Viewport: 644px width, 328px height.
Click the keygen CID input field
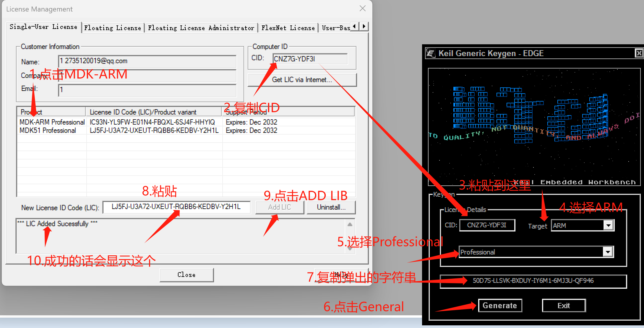tap(487, 225)
